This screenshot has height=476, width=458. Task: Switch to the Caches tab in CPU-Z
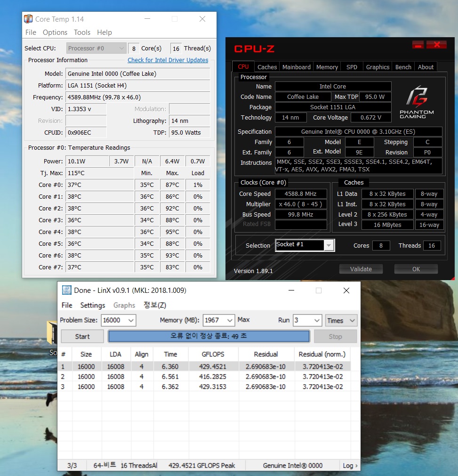[x=267, y=67]
